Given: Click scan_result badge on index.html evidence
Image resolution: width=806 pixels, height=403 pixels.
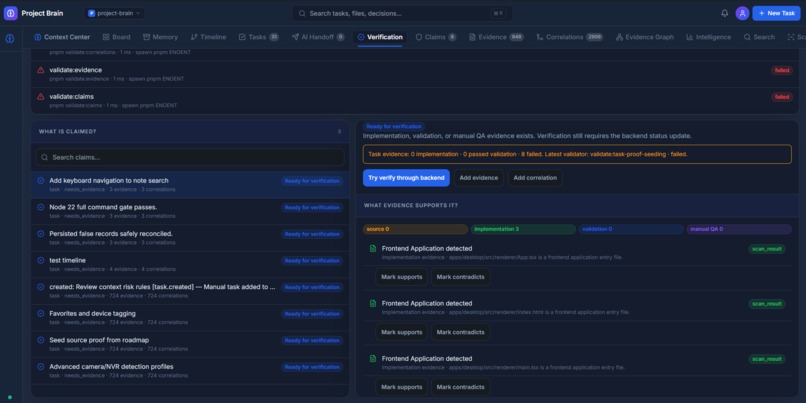Looking at the screenshot, I should coord(767,304).
